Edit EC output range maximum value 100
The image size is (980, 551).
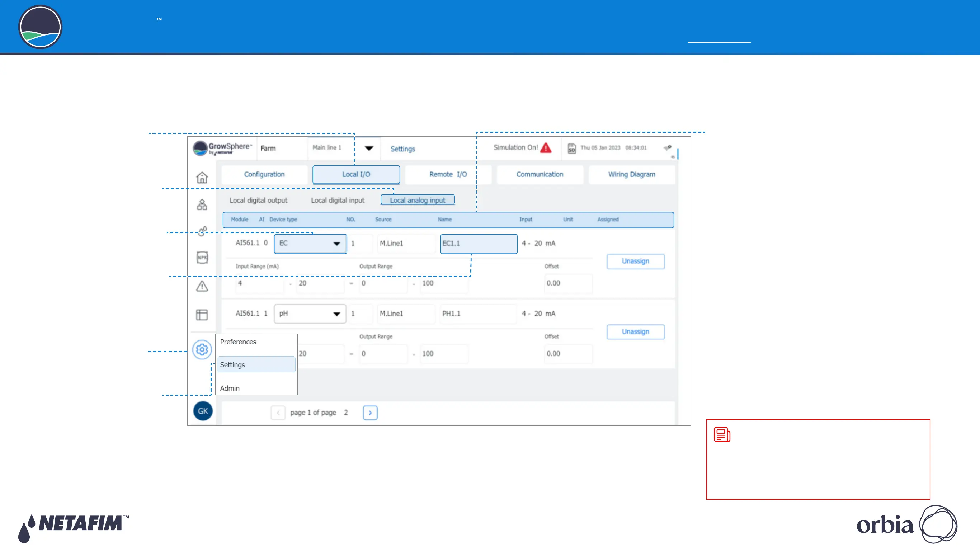[444, 283]
